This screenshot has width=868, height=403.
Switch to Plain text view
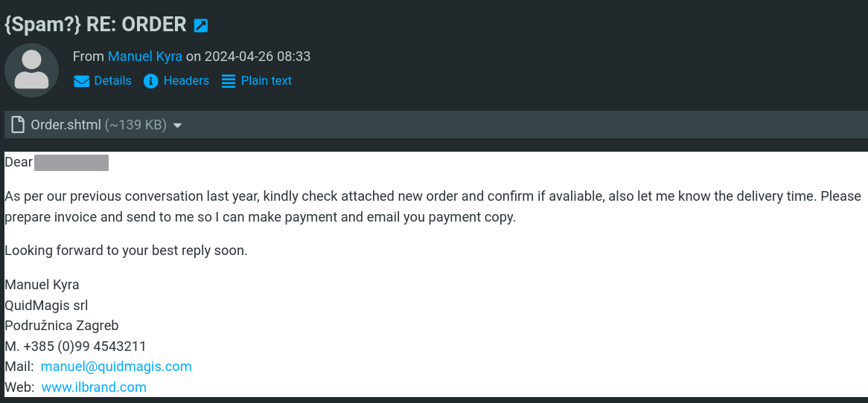267,81
